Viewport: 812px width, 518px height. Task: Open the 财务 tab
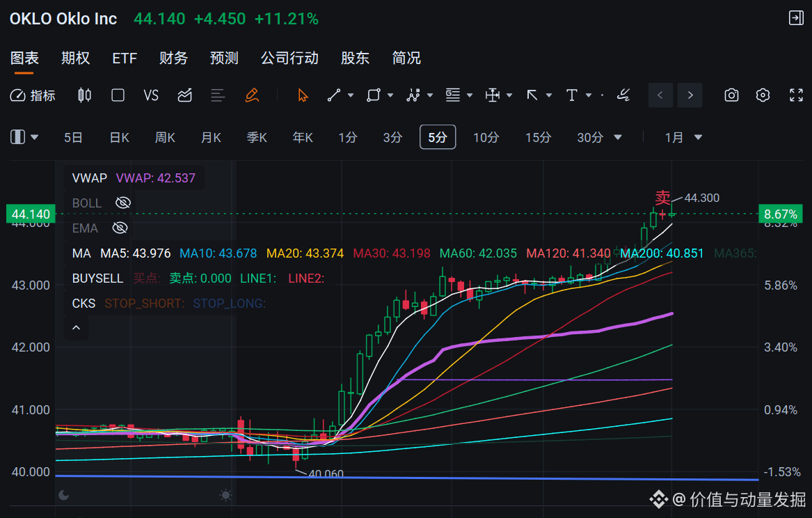coord(173,58)
